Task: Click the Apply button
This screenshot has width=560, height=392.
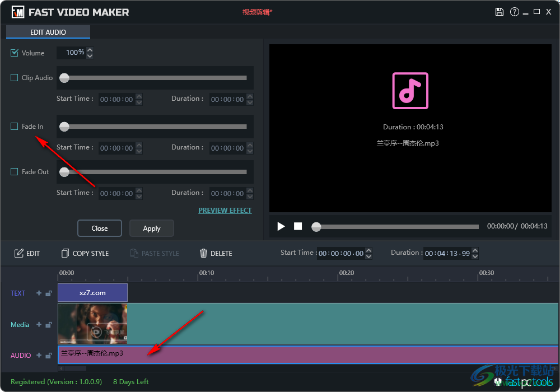Action: [x=152, y=228]
